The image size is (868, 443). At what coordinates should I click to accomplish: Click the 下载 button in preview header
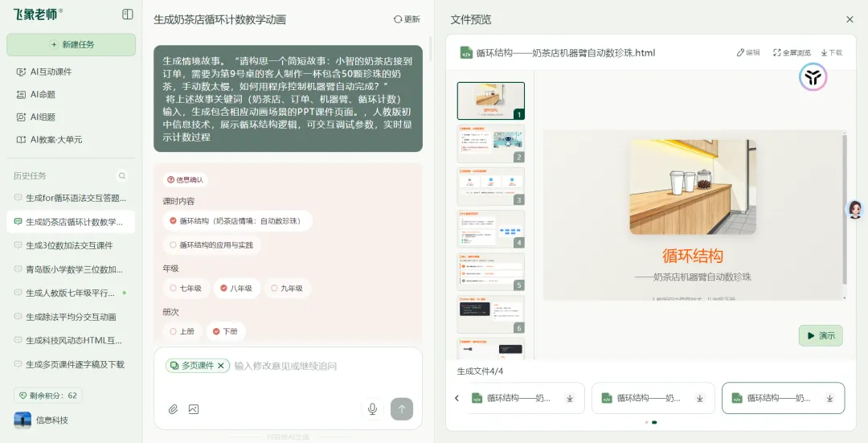pos(832,52)
